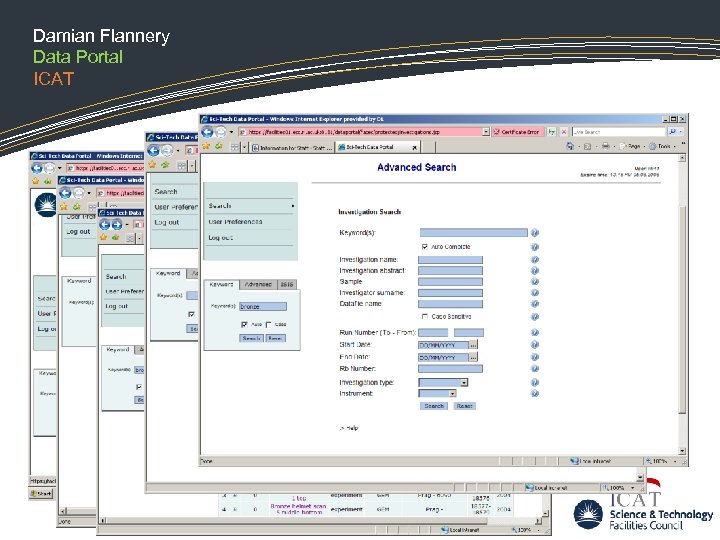The image size is (720, 540).
Task: Open the Instrument dropdown
Action: pos(452,394)
